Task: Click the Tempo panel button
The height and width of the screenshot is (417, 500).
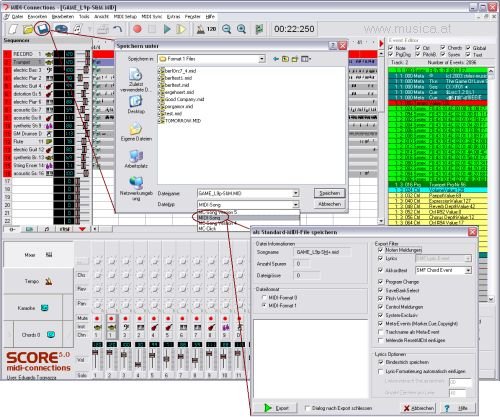Action: click(38, 281)
